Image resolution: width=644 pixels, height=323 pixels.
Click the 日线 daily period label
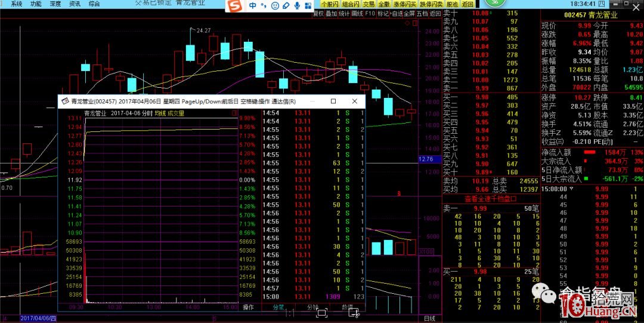(429, 318)
